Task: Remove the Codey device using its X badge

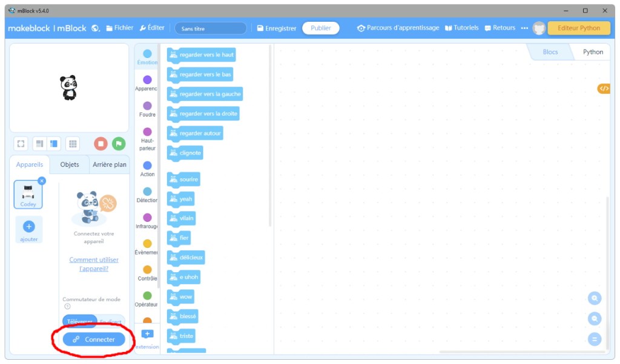Action: 42,181
